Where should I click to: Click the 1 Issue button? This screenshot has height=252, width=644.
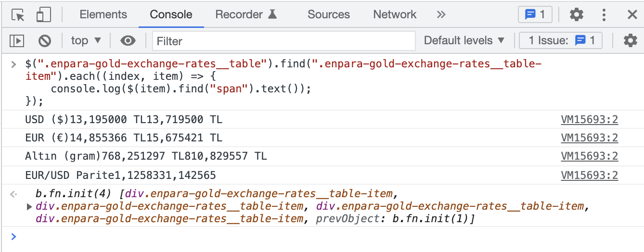[562, 41]
